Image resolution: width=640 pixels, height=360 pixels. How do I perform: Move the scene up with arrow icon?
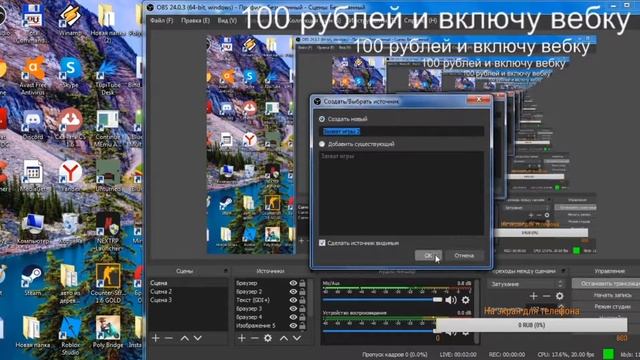click(184, 338)
